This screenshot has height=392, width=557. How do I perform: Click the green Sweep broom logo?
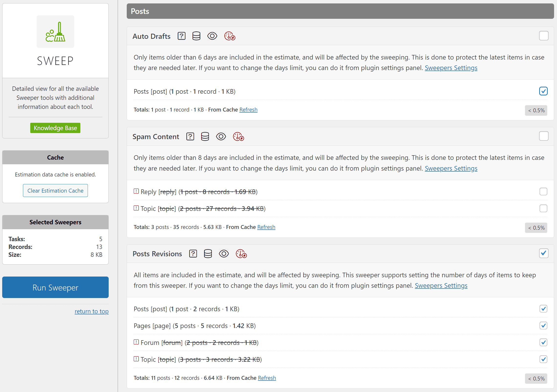click(55, 32)
